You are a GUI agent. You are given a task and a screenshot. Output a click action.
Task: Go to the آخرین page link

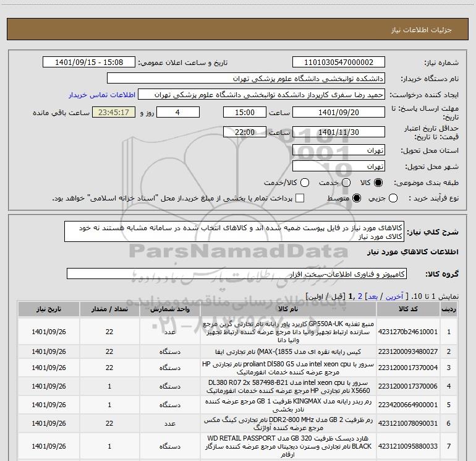394,296
